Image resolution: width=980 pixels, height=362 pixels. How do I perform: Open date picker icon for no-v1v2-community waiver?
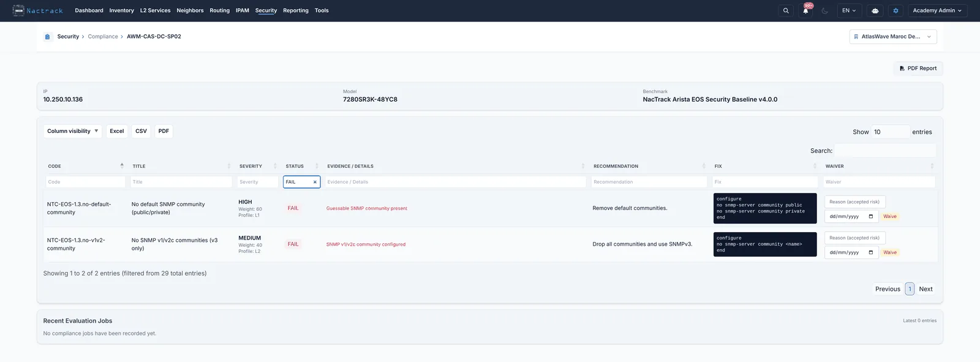pyautogui.click(x=871, y=252)
